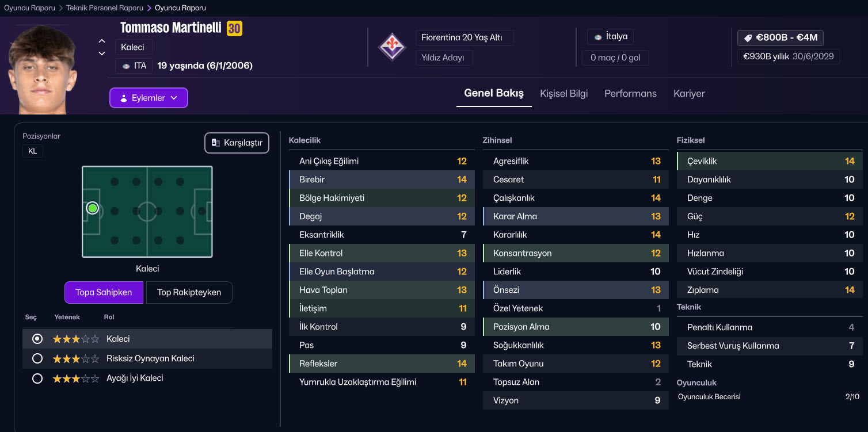The image size is (868, 432).
Task: Switch to the Kişisel Bilgi tab
Action: pyautogui.click(x=564, y=93)
